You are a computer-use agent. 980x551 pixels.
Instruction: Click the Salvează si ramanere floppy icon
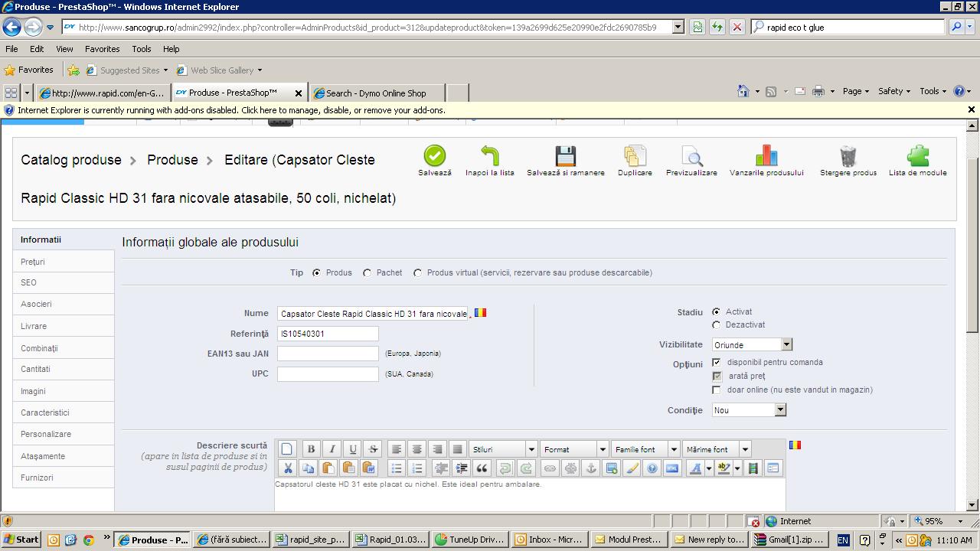coord(565,155)
